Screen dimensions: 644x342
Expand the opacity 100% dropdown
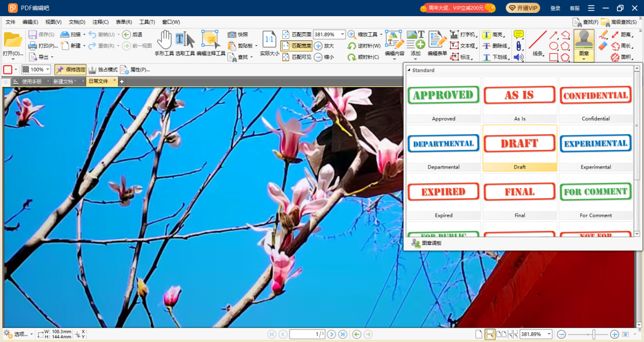click(48, 70)
